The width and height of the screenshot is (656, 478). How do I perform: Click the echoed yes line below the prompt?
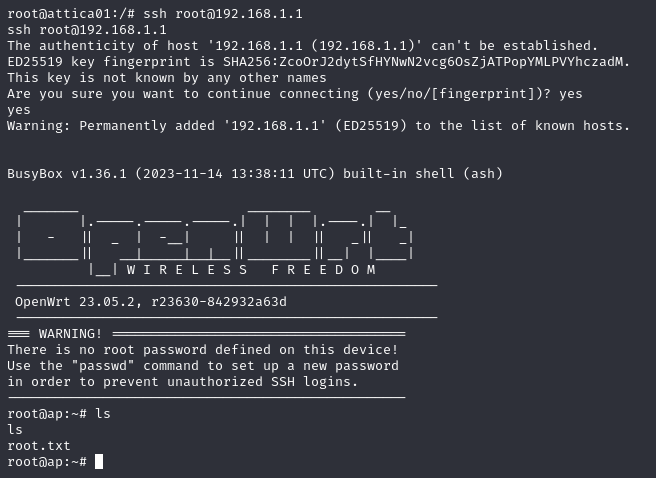click(x=19, y=110)
